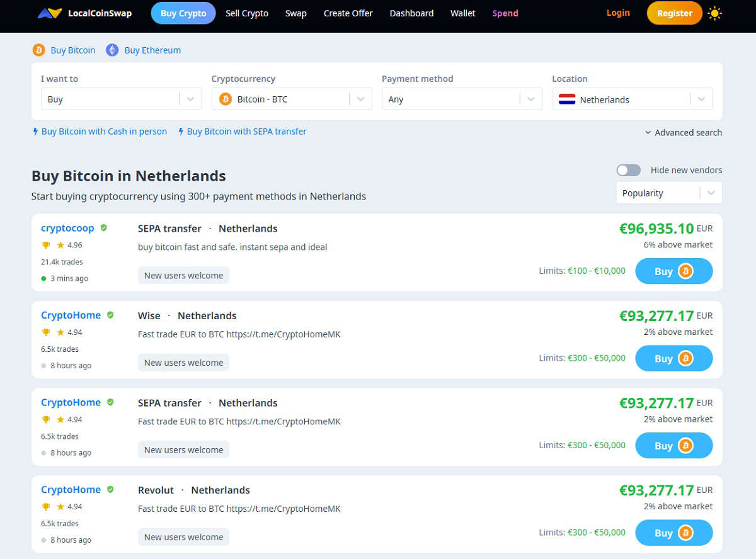Click the Bitcoin icon in Cryptocurrency field

[x=225, y=99]
